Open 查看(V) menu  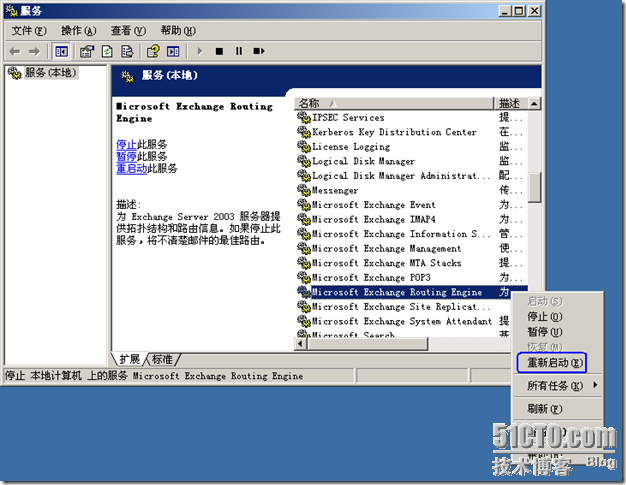click(128, 31)
